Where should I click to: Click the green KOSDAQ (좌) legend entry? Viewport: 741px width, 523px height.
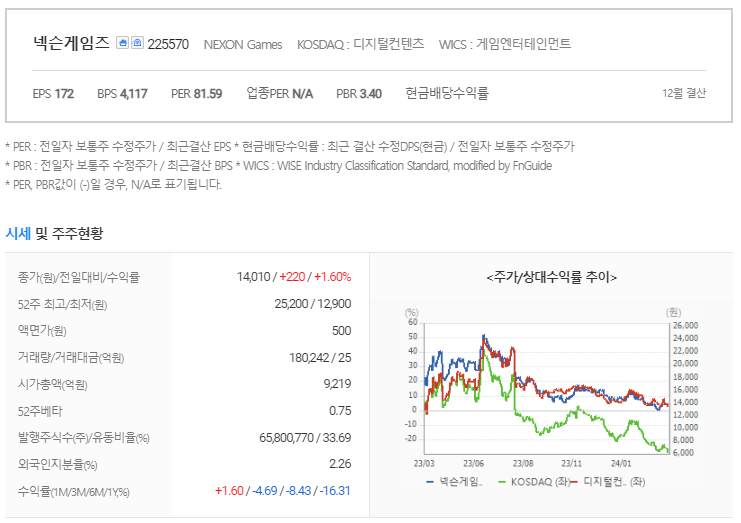coord(534,482)
